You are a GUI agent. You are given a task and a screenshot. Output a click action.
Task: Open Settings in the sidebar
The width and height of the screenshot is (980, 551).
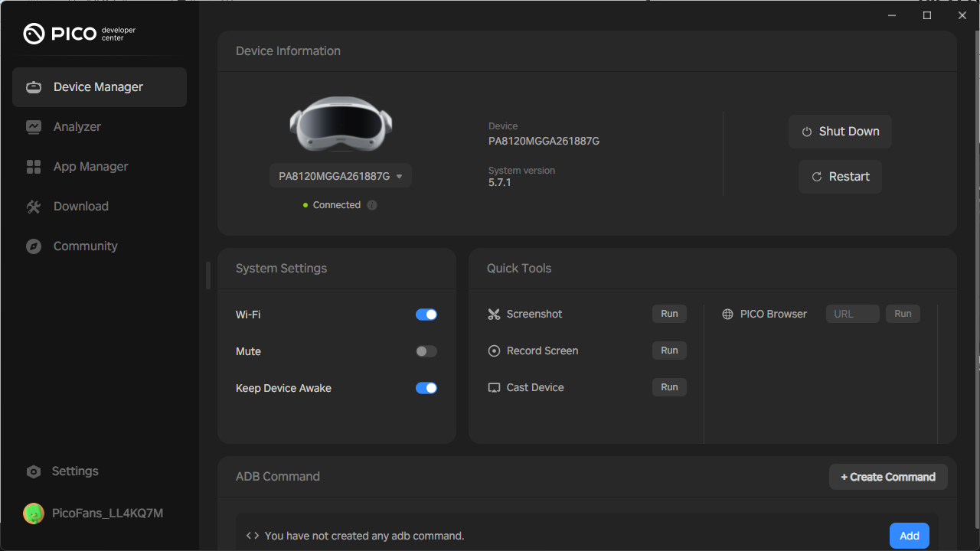[75, 471]
